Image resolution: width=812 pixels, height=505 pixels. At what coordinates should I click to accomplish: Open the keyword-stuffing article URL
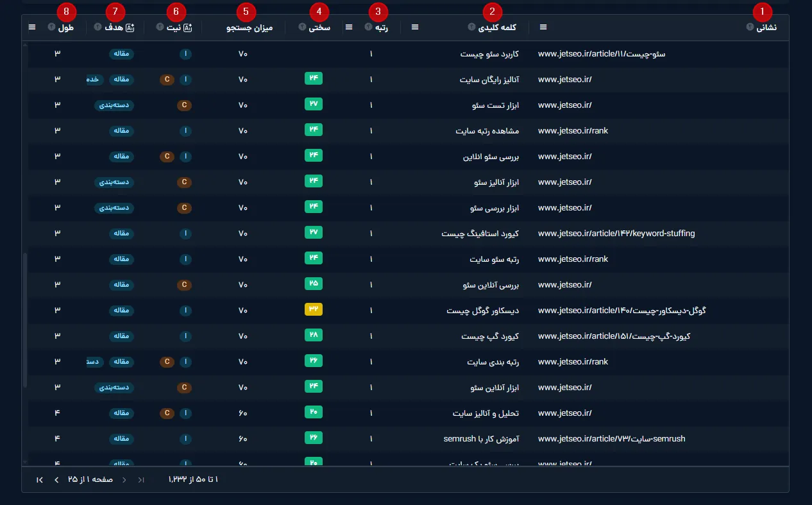pos(616,234)
